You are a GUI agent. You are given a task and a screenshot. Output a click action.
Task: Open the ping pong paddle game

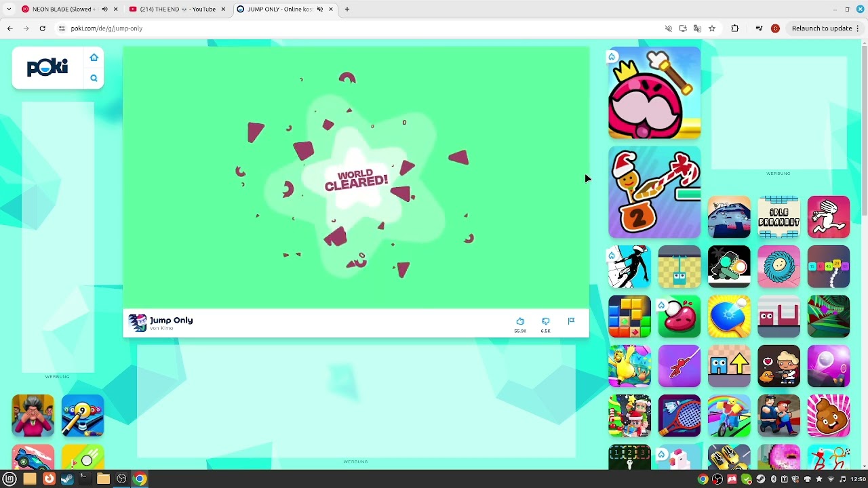click(729, 317)
